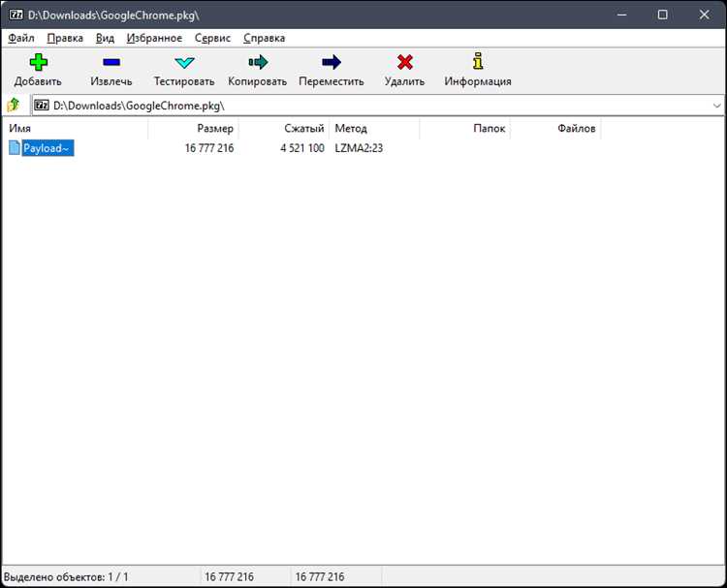Sort by the Метод column header

(374, 128)
